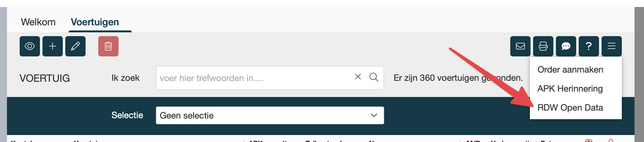Focus the trefwoorden search input field
Screen dimensions: 644x142
click(x=270, y=78)
